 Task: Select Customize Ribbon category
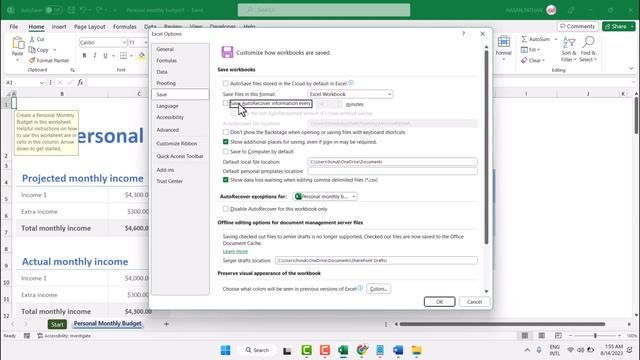tap(176, 144)
